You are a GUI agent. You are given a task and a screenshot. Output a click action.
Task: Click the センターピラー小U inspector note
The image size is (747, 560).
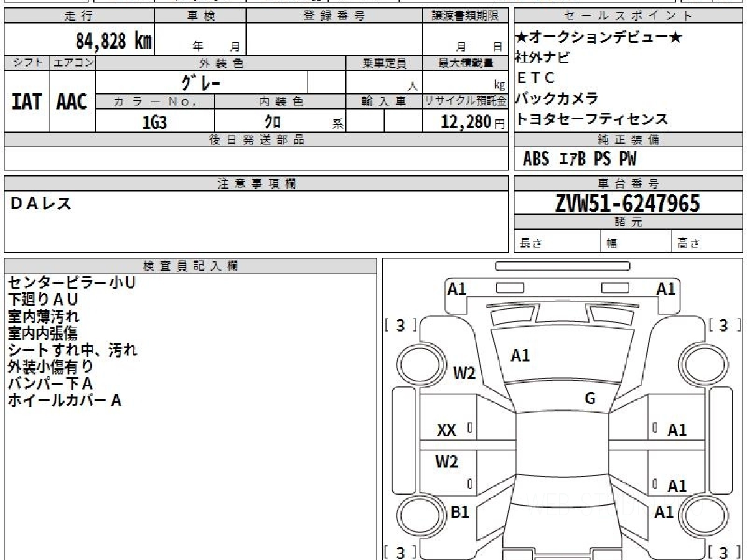point(72,283)
